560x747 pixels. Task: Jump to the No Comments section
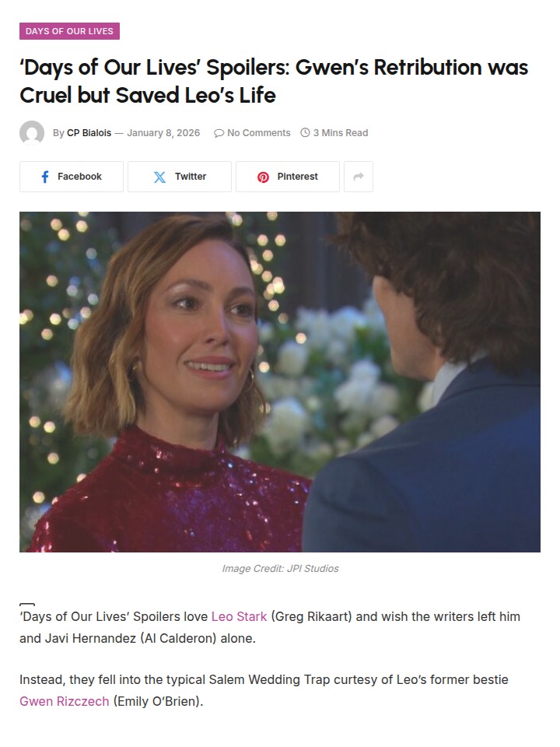point(258,133)
